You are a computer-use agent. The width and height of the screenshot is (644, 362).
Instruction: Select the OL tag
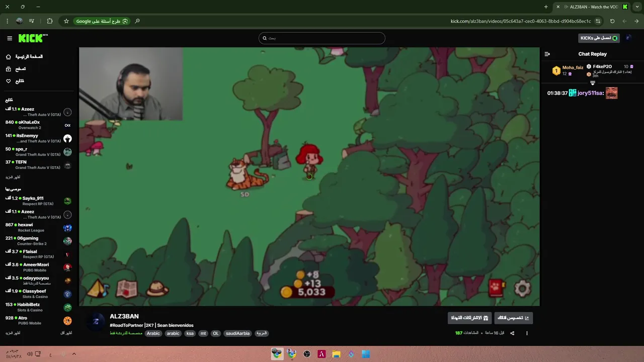pos(215,333)
